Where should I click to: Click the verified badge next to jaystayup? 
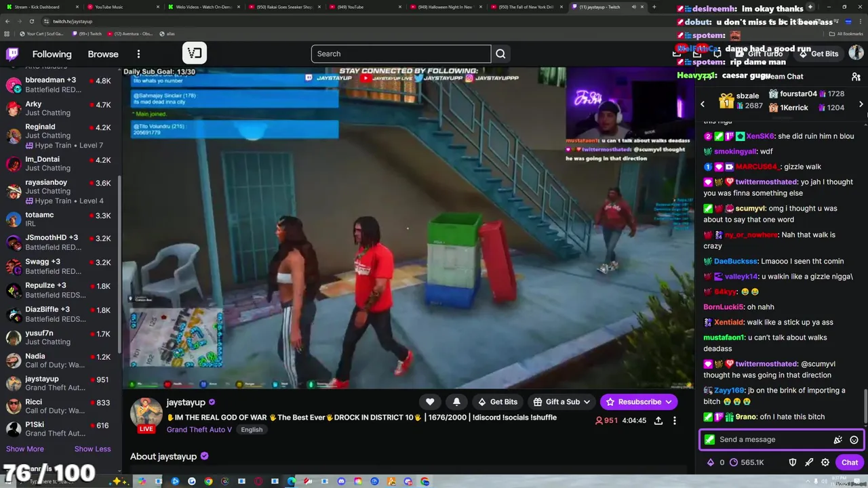coord(212,402)
